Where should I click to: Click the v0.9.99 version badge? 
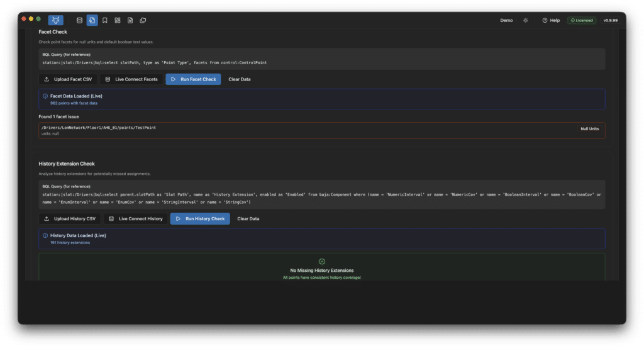point(610,20)
